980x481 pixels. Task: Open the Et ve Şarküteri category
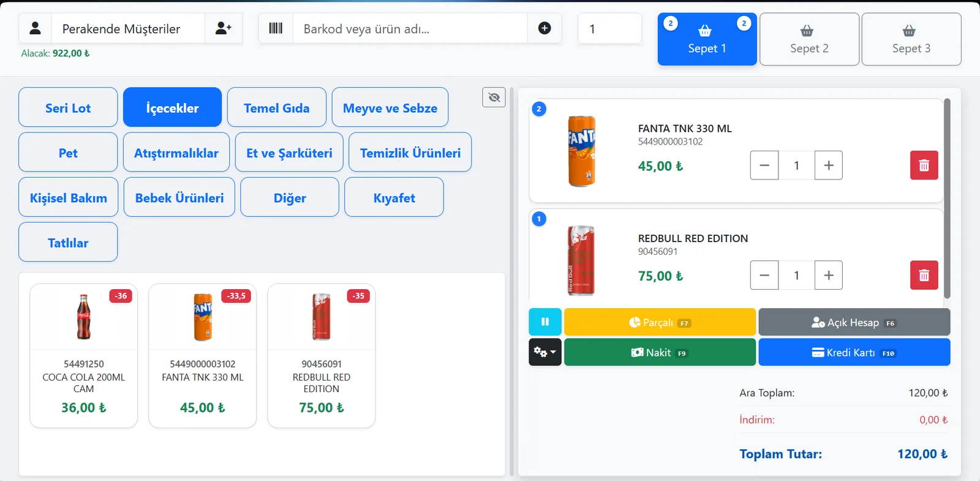pyautogui.click(x=289, y=152)
